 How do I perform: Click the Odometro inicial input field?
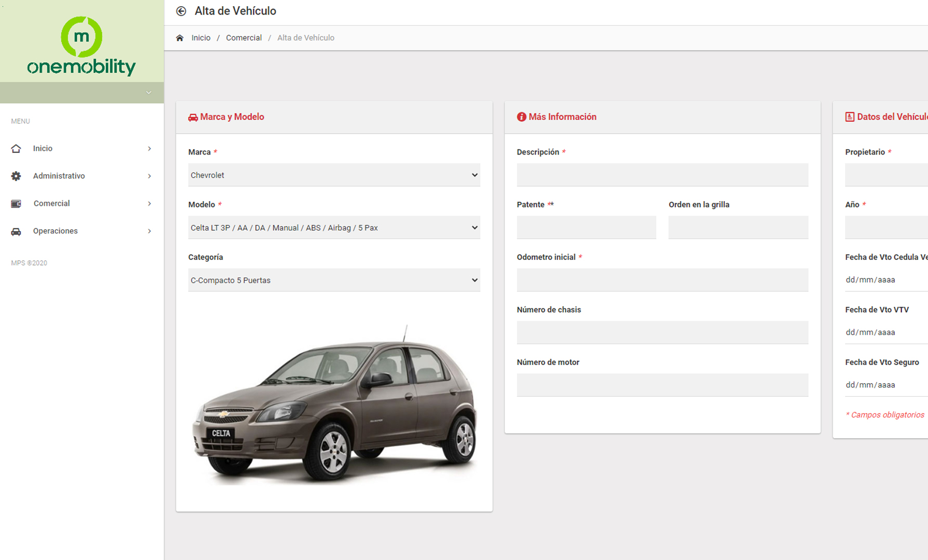click(662, 280)
